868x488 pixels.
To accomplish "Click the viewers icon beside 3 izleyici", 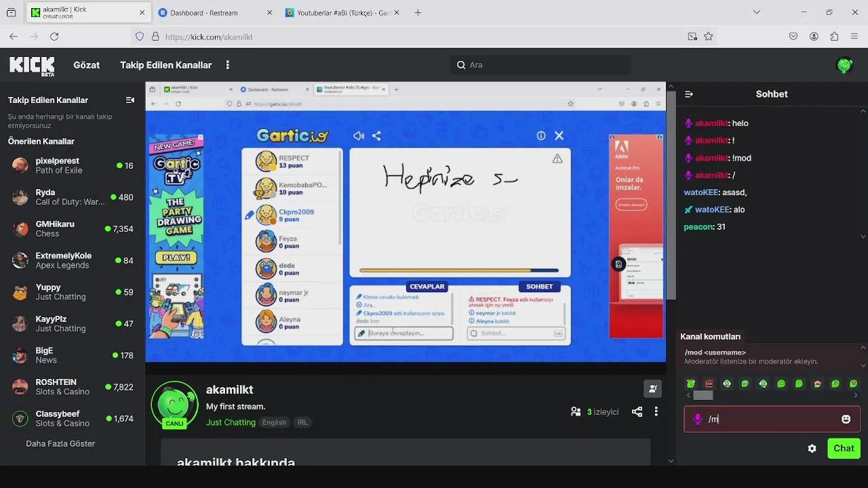I will (576, 411).
